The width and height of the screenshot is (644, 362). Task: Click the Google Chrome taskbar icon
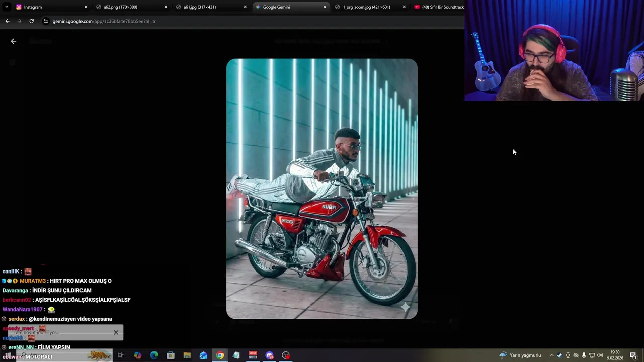point(220,355)
